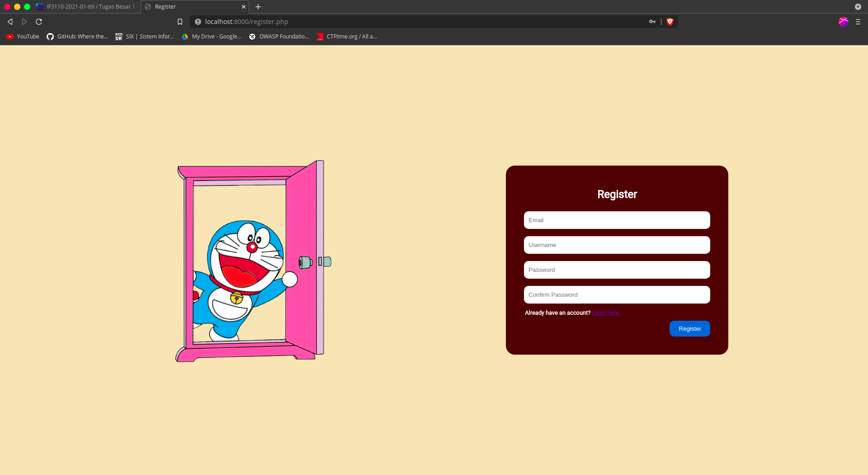
Task: Close the window with red button
Action: point(7,7)
